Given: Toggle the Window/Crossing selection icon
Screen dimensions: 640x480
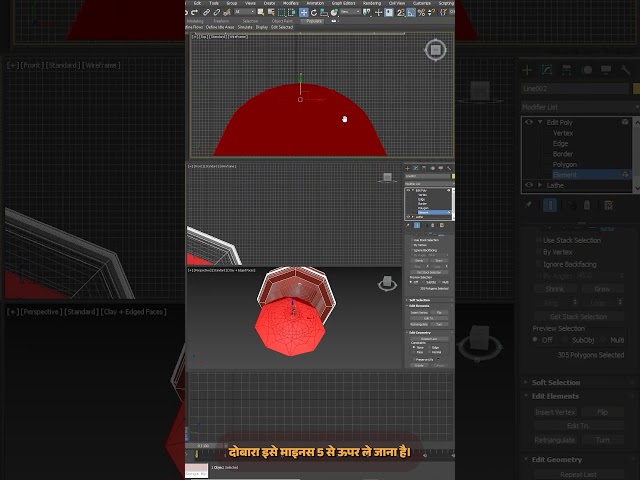Looking at the screenshot, I should click(x=291, y=13).
